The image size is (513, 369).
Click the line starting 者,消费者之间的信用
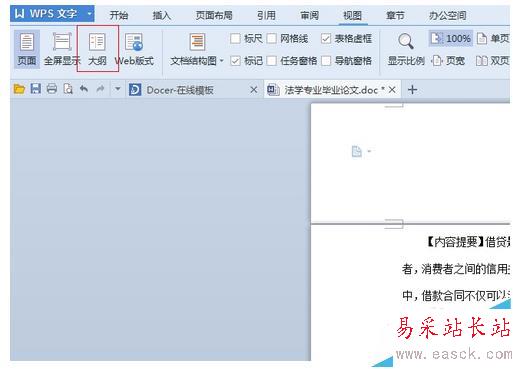tap(456, 269)
